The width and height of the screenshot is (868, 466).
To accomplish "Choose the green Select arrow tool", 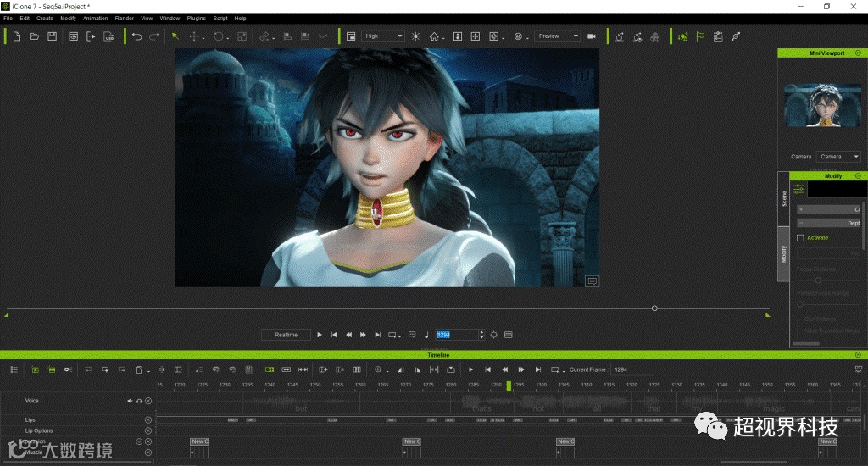I will (x=175, y=36).
